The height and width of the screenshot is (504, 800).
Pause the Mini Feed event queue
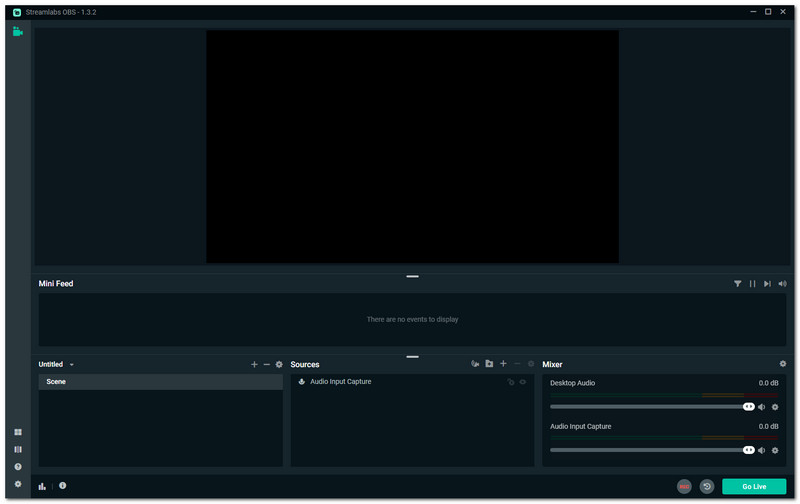(x=753, y=284)
